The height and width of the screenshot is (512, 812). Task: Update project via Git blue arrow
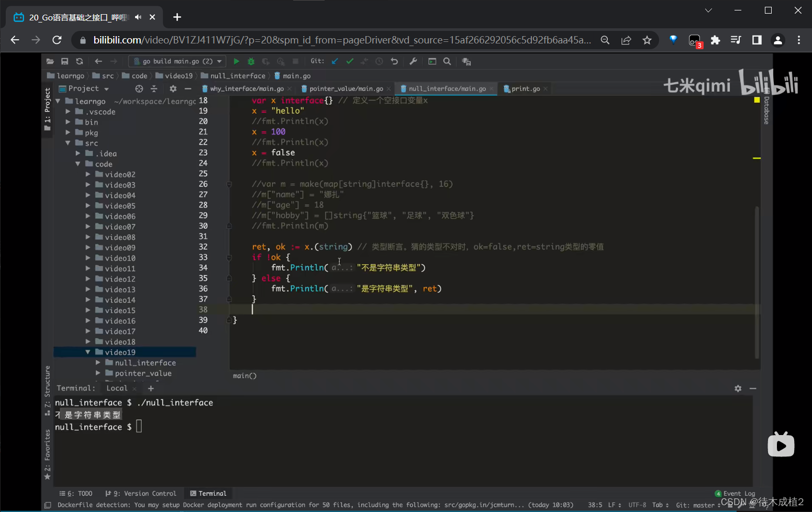(x=335, y=61)
